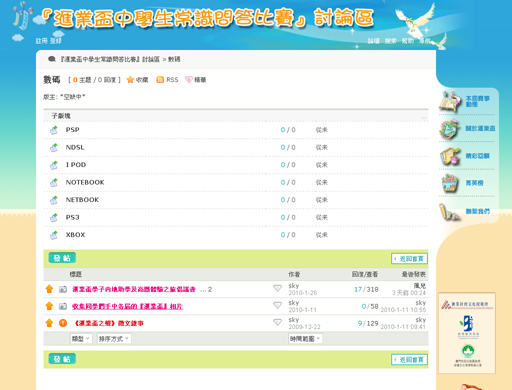Click the sticky arrow on third thread
The image size is (512, 390).
point(49,323)
